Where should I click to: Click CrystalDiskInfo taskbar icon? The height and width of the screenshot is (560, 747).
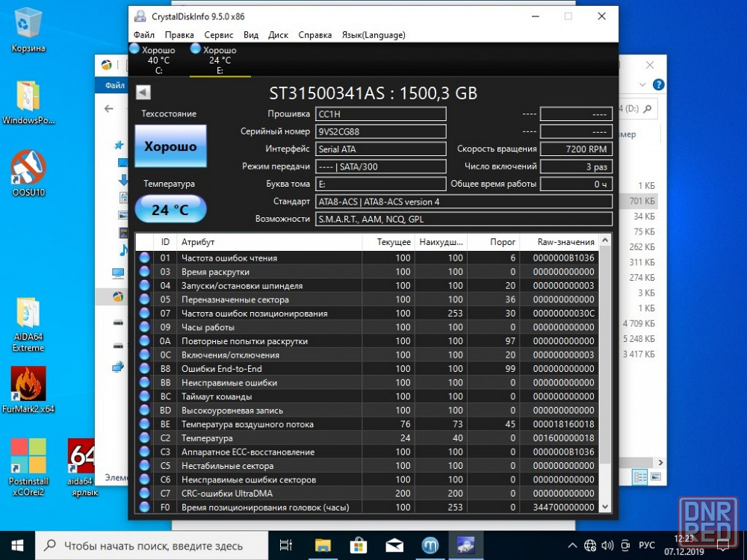[x=466, y=546]
